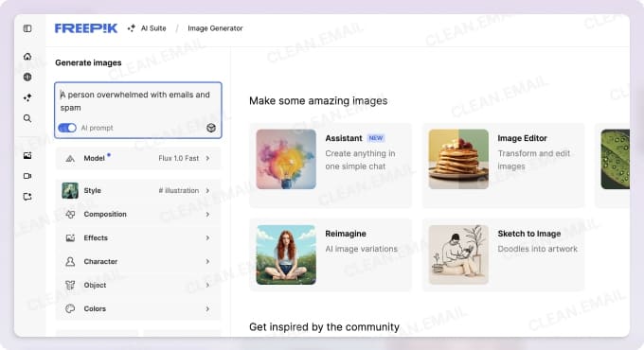Viewport: 644px width, 350px height.
Task: Click the NEW badge beside Assistant
Action: pyautogui.click(x=376, y=138)
